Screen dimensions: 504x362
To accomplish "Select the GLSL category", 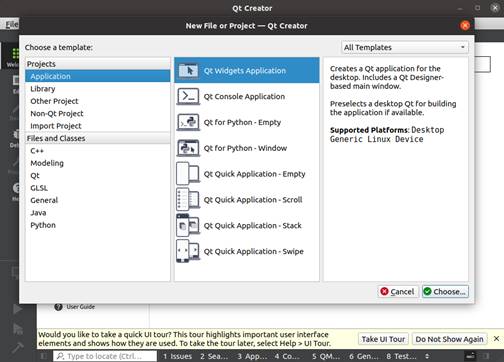I will pos(98,188).
